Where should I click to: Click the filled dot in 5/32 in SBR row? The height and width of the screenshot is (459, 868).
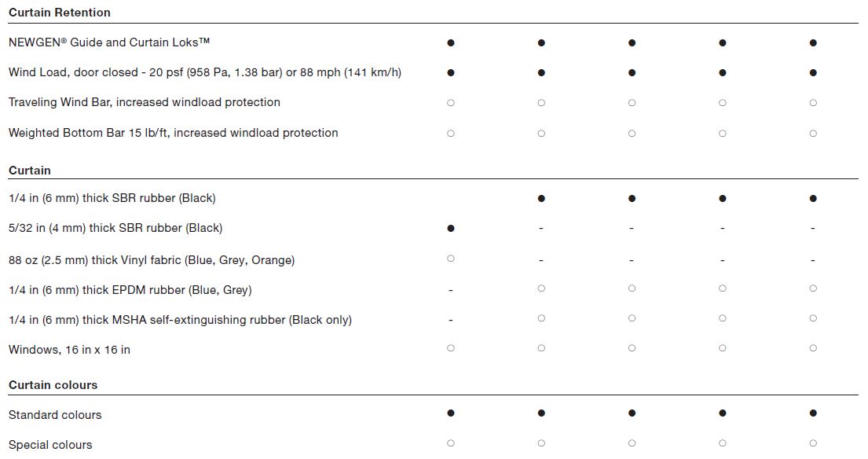pyautogui.click(x=450, y=228)
